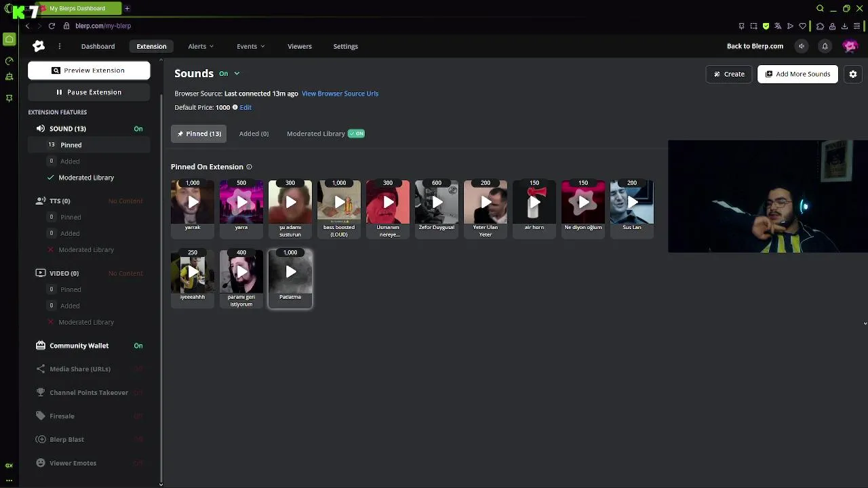Click the browser search icon in title bar

pyautogui.click(x=820, y=8)
